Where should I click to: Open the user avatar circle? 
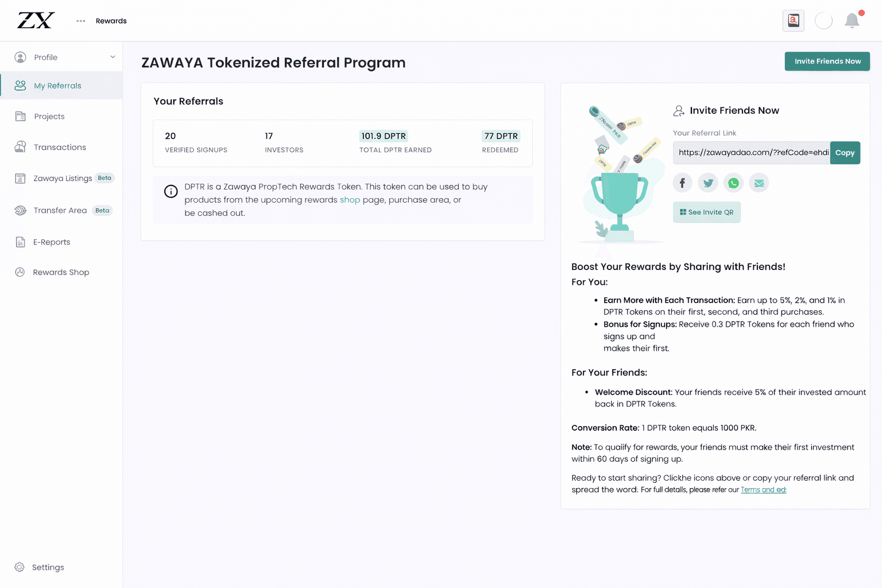coord(823,21)
